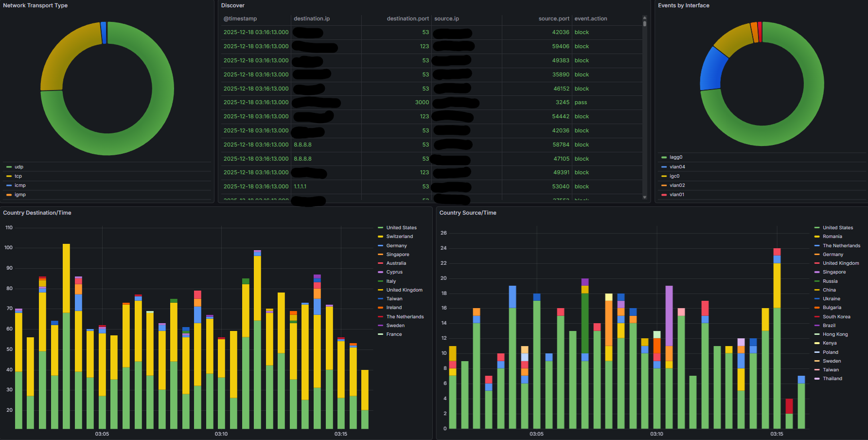
Task: Toggle Kenya in Country Source legend
Action: pos(830,343)
